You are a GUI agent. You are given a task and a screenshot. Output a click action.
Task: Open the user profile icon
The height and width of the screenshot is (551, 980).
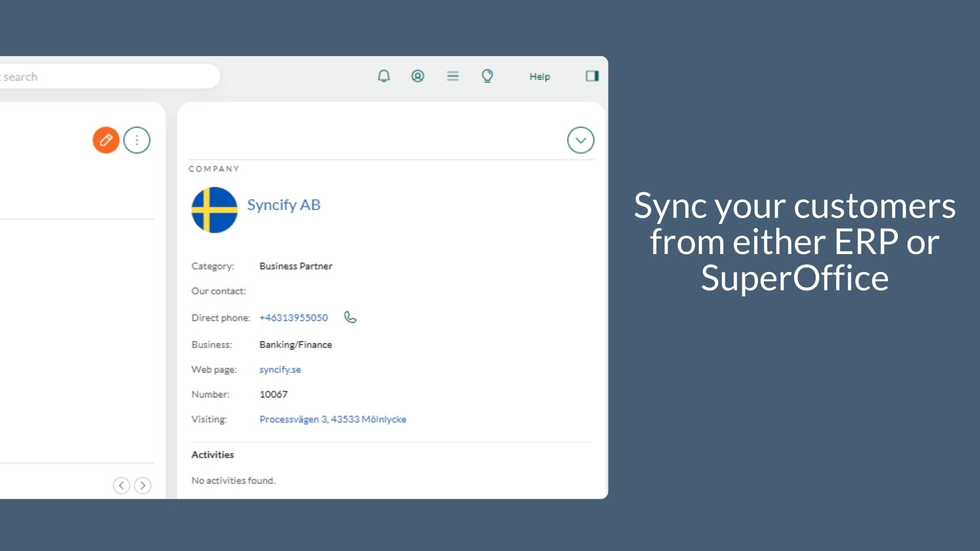pyautogui.click(x=418, y=77)
